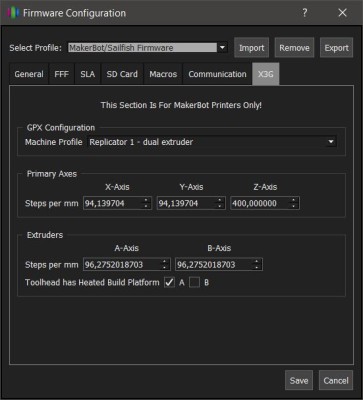
Task: Click the help question mark button
Action: (x=304, y=13)
